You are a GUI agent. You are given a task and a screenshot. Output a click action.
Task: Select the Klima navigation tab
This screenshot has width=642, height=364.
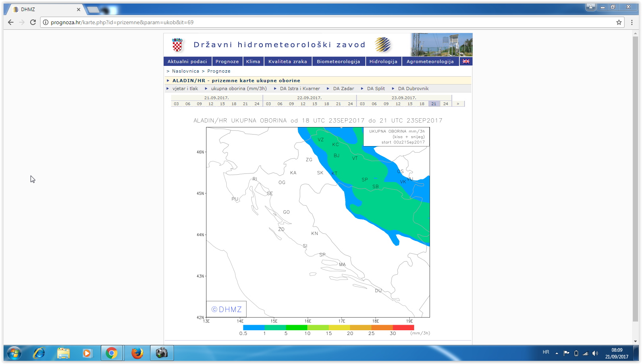pyautogui.click(x=253, y=62)
